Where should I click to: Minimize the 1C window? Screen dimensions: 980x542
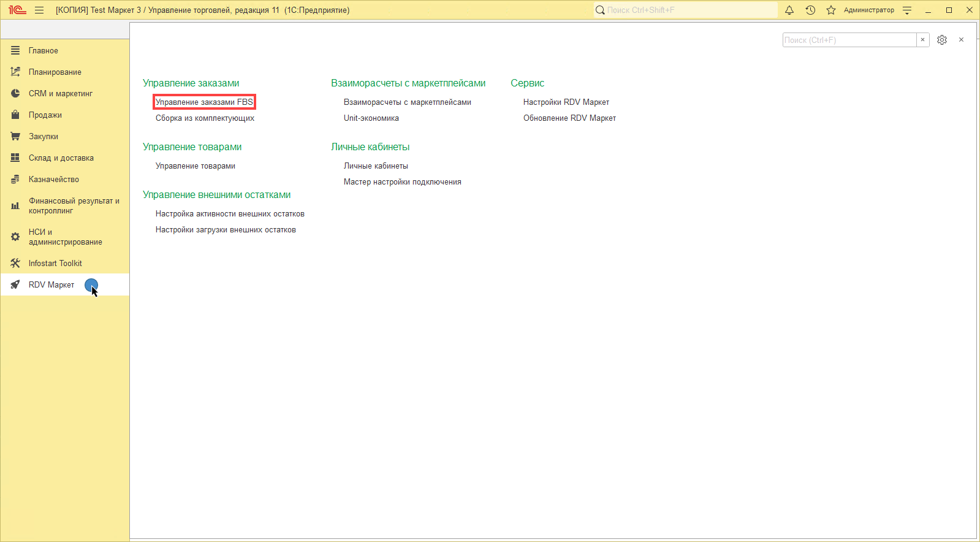pos(928,10)
